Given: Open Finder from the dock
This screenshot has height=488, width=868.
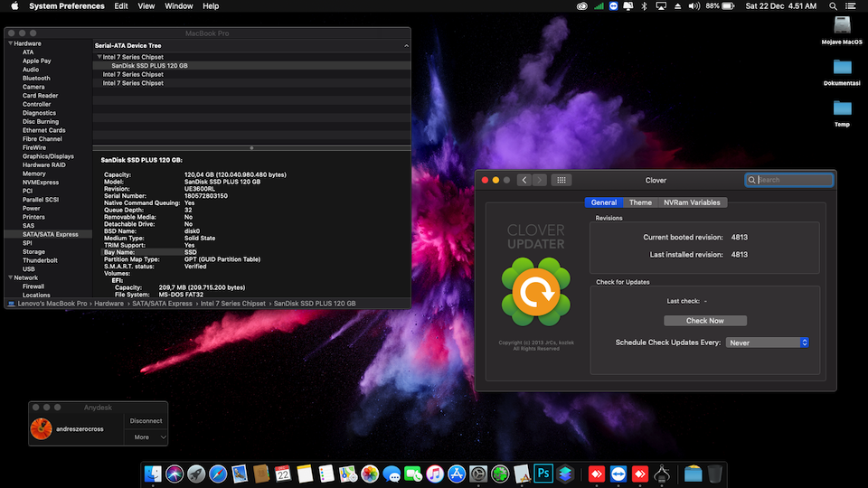Looking at the screenshot, I should 153,474.
